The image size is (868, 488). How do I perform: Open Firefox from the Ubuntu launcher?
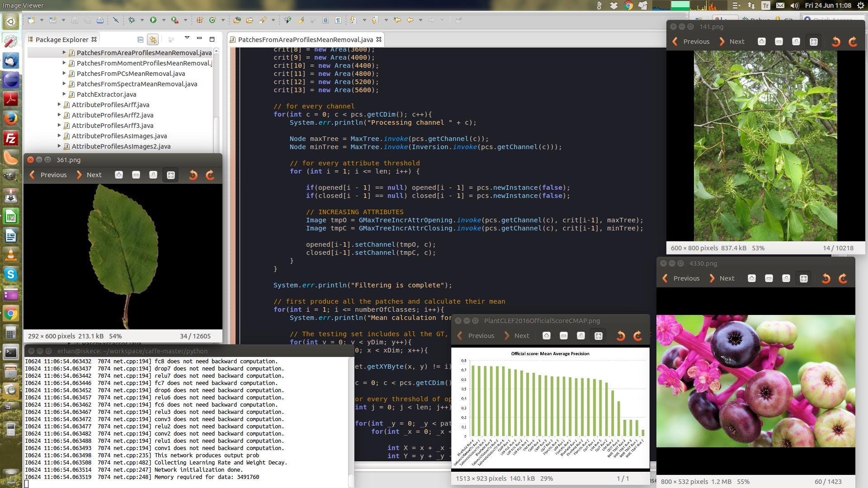point(10,118)
